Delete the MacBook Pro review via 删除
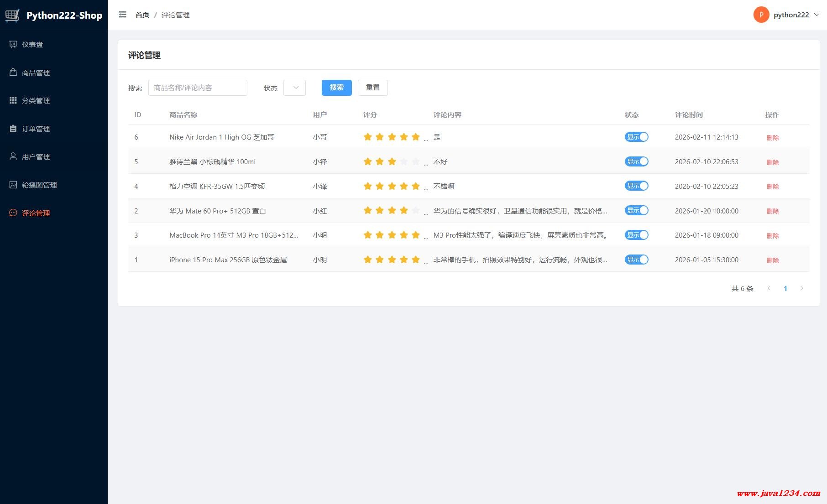The image size is (827, 504). (x=772, y=236)
